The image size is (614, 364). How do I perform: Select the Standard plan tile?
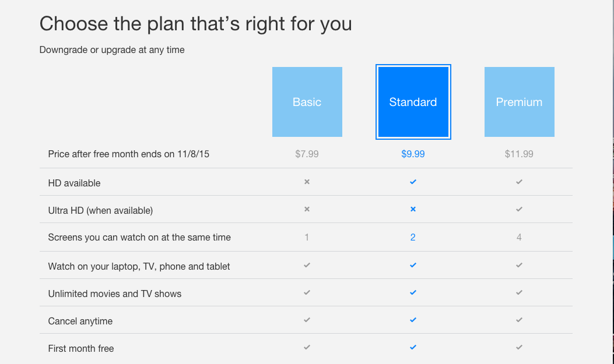[413, 102]
